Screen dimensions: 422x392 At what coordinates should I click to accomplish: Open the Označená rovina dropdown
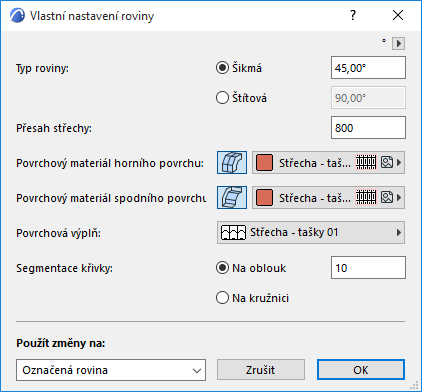(111, 370)
